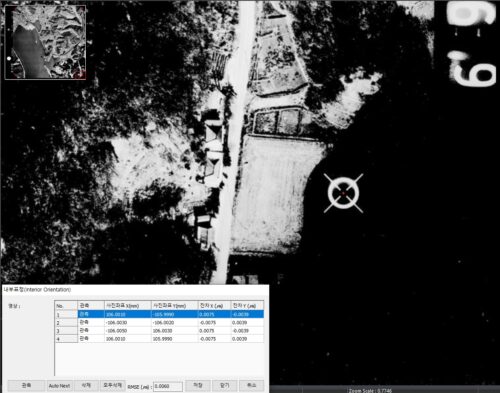500x393 pixels.
Task: Click the 관측 observe button
Action: [26, 385]
